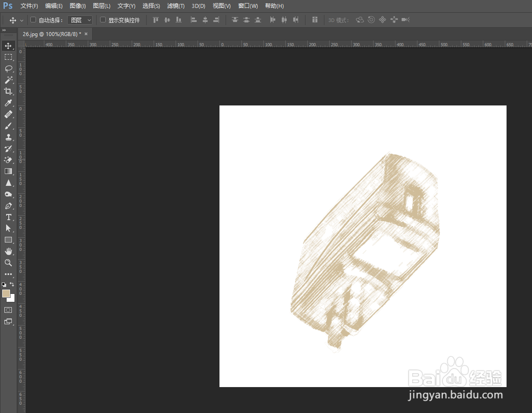Change the screen mode

click(8, 322)
